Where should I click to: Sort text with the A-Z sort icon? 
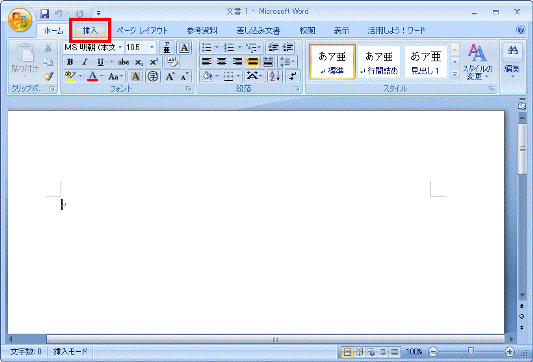pos(275,76)
